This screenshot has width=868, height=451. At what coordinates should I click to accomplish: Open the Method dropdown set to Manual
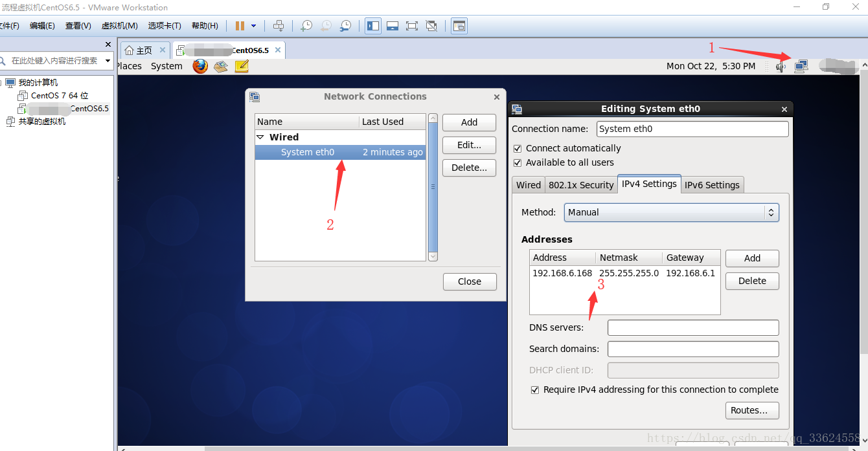(671, 212)
